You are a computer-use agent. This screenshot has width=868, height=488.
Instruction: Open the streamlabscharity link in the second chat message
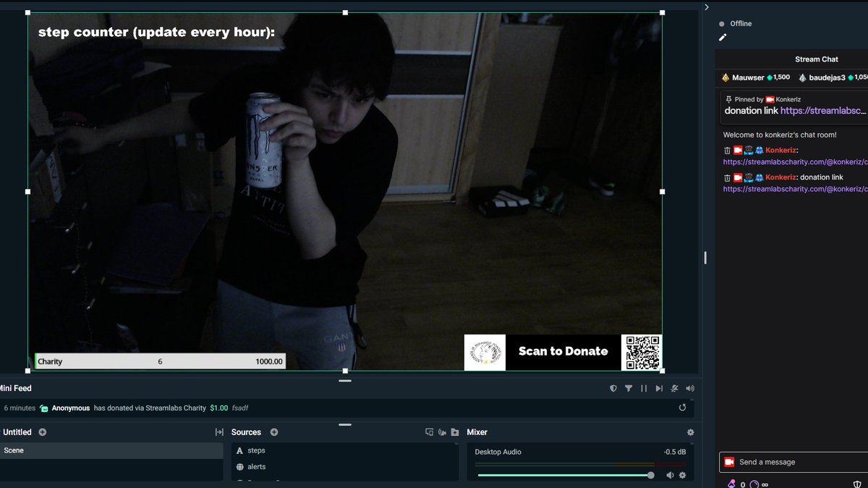click(x=795, y=189)
